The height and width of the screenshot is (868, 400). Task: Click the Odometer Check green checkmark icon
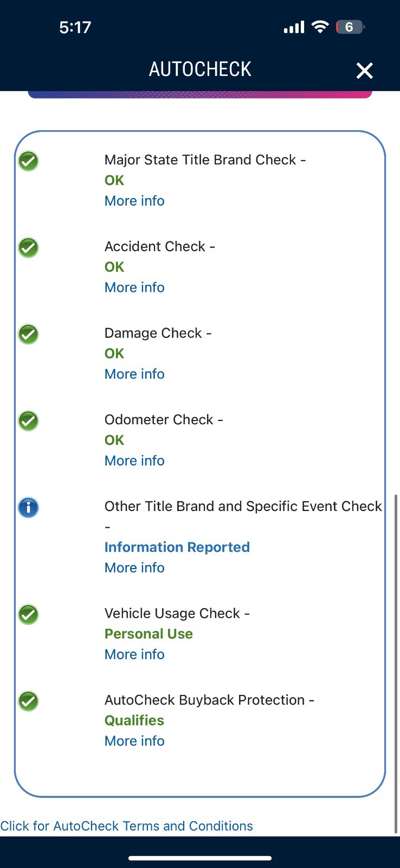28,421
